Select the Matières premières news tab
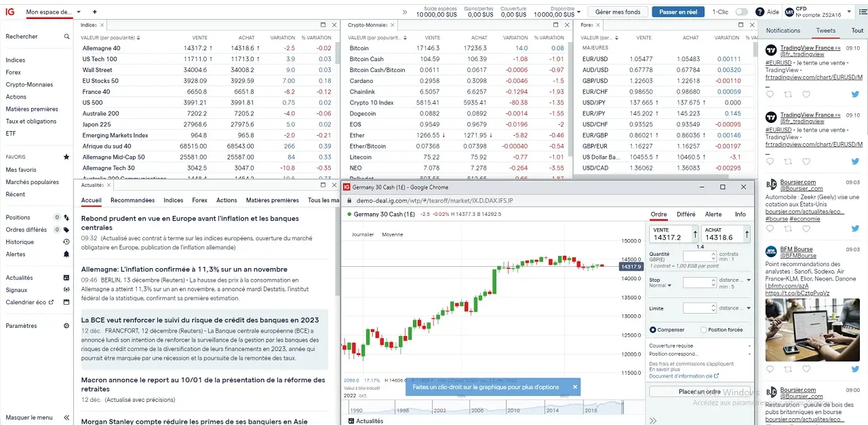The height and width of the screenshot is (425, 868). (273, 200)
